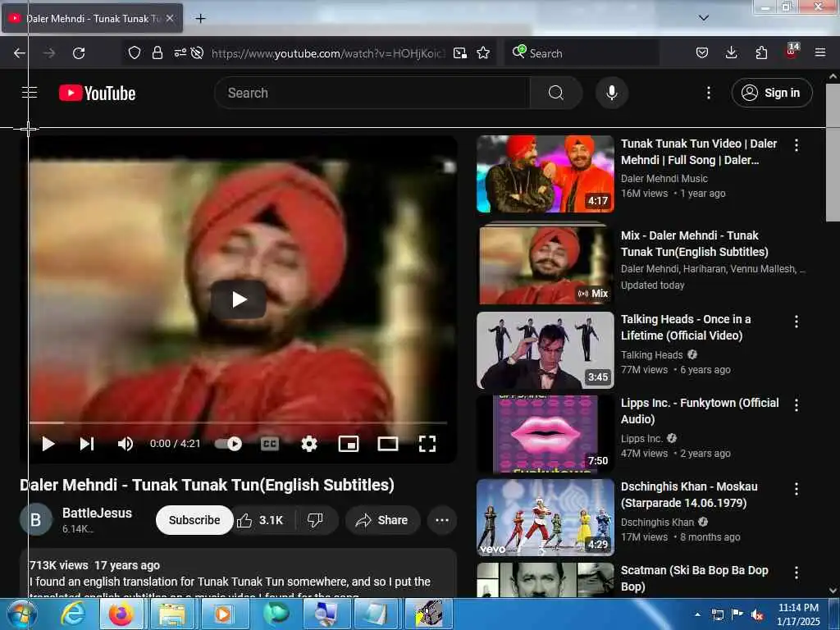
Task: Close the Daler Mehndi tab
Action: click(170, 18)
